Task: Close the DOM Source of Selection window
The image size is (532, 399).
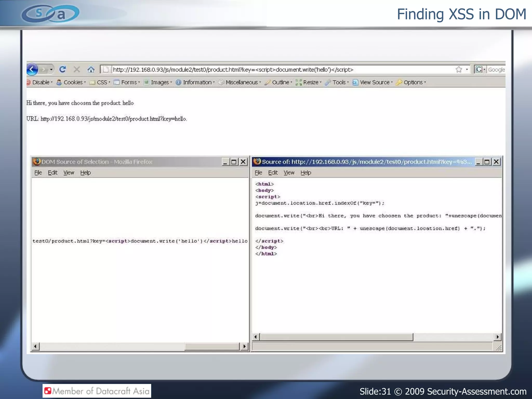Action: pyautogui.click(x=243, y=162)
